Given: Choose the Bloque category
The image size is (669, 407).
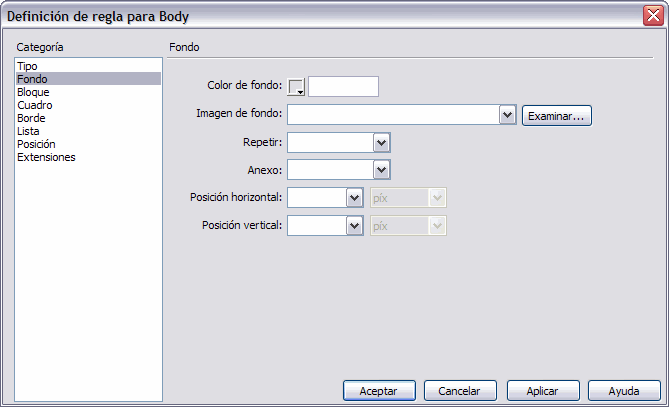Looking at the screenshot, I should pos(33,92).
